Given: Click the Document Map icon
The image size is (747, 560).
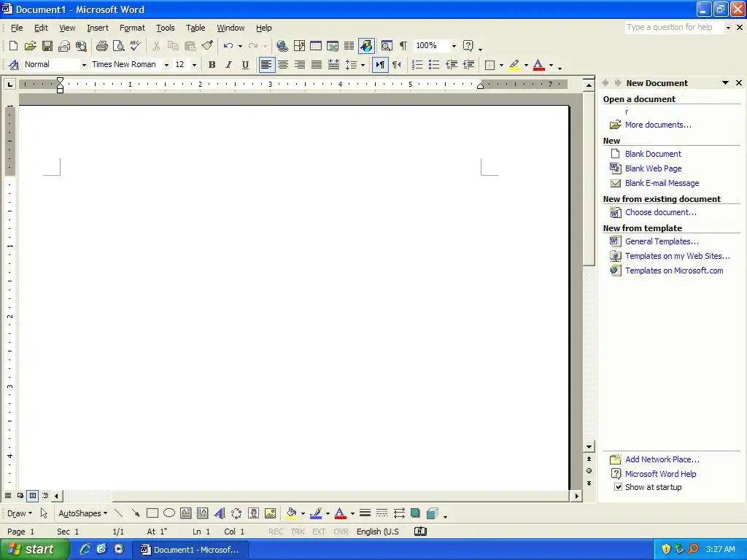Looking at the screenshot, I should pos(387,46).
